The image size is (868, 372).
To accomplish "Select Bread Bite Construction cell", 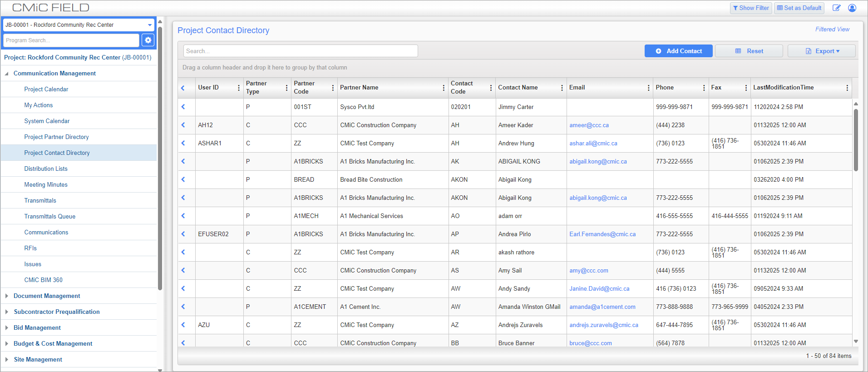I will point(393,179).
